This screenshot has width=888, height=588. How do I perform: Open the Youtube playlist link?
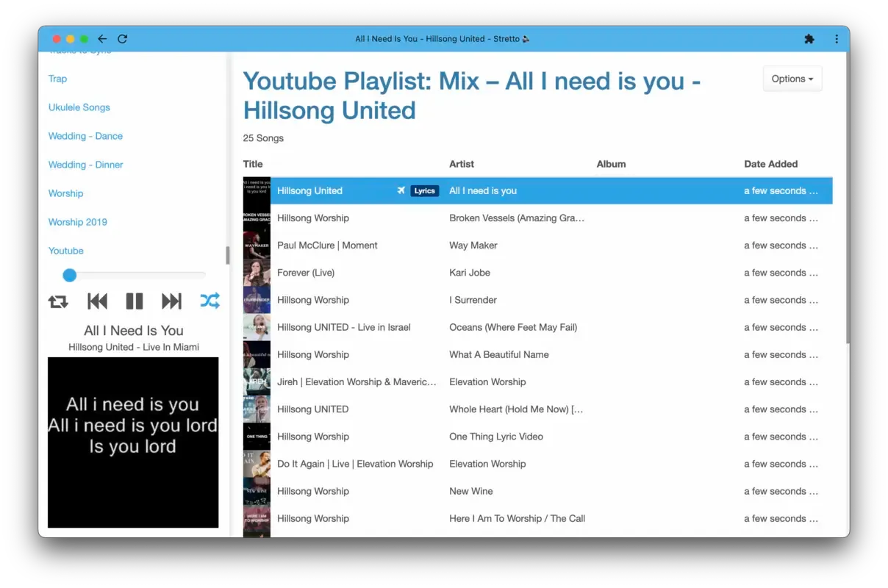pos(66,251)
